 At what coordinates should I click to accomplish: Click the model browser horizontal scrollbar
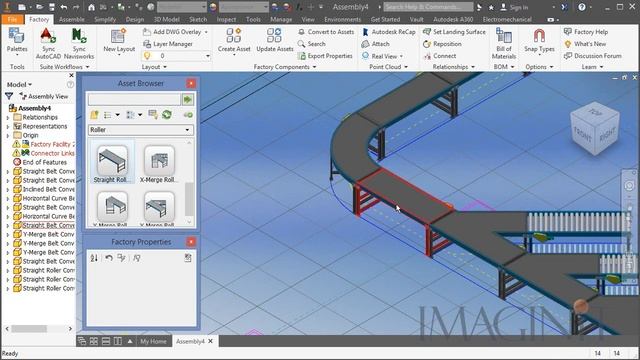click(x=29, y=329)
